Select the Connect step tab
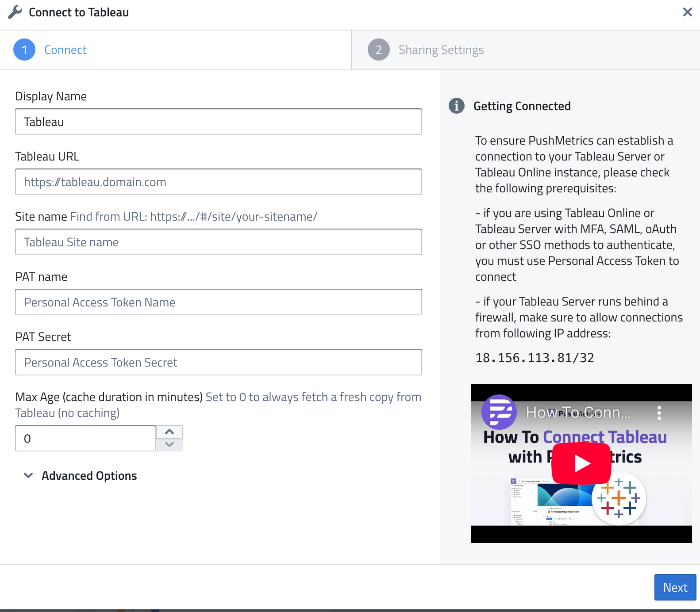The height and width of the screenshot is (612, 700). coord(65,50)
